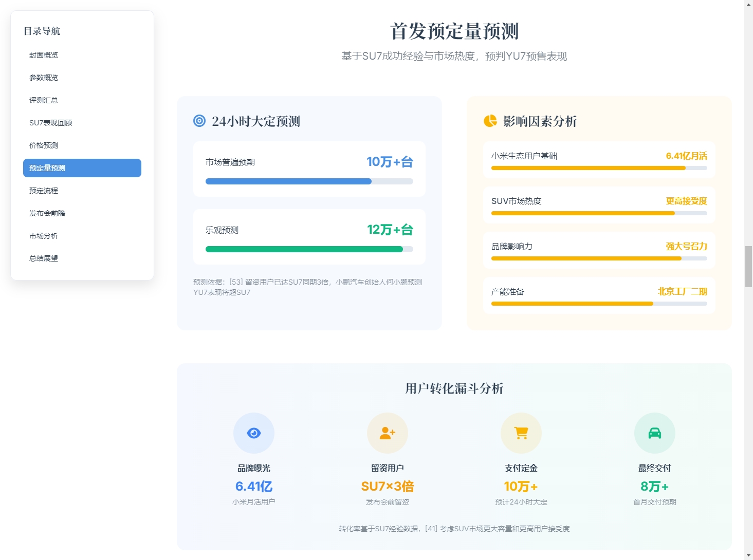Click the eye icon above 品牌曝光
Viewport: 753px width, 560px height.
point(254,433)
